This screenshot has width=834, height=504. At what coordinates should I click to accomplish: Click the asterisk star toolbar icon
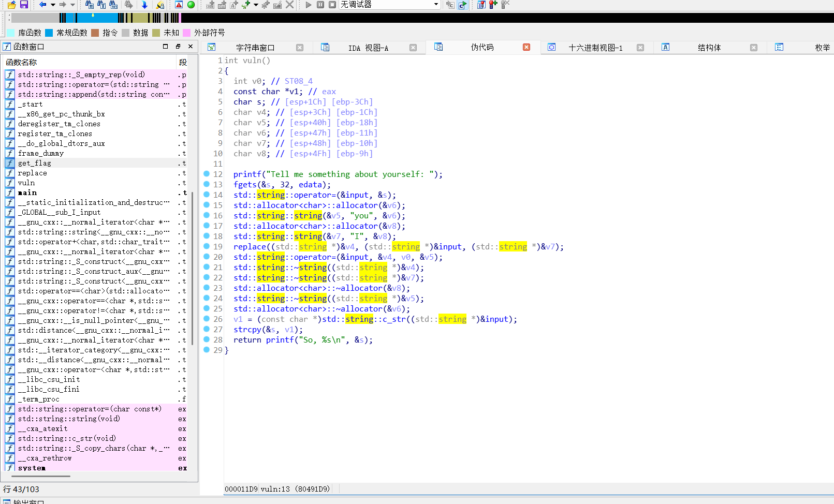click(266, 5)
